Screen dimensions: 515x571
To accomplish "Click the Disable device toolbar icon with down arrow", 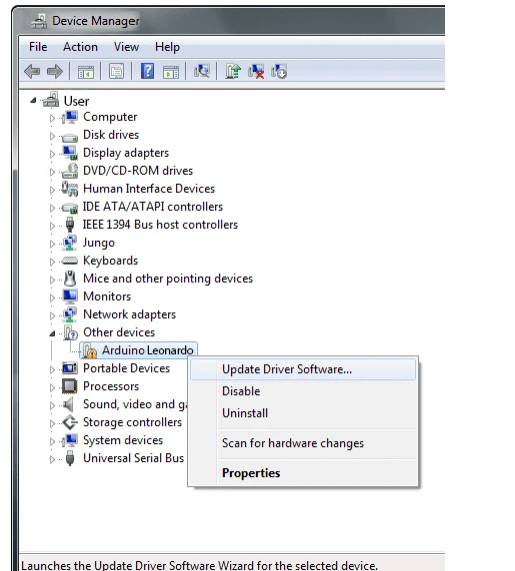I will (279, 71).
